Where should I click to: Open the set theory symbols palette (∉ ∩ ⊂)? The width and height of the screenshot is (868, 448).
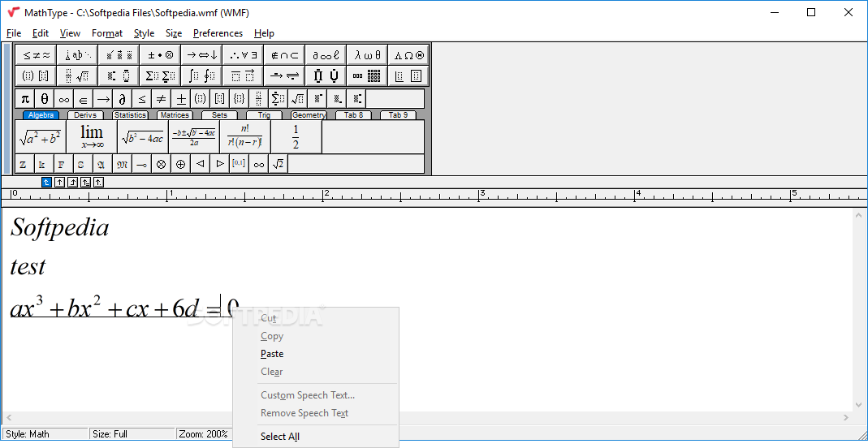[284, 54]
